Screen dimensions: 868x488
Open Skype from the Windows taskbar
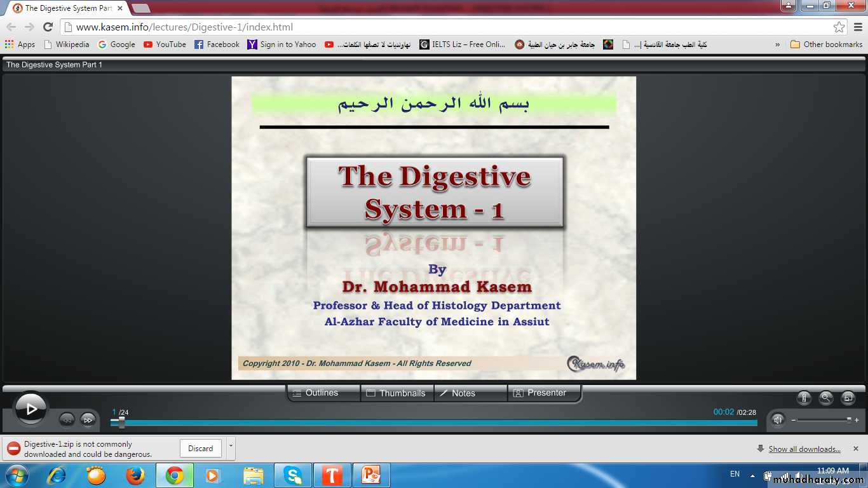(293, 475)
